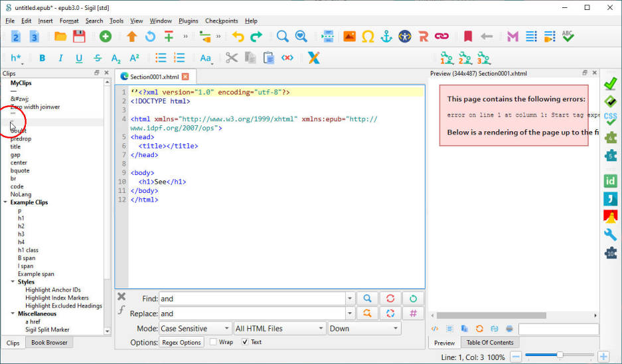Switch to the Book Browser tab
The width and height of the screenshot is (622, 364).
pos(50,343)
